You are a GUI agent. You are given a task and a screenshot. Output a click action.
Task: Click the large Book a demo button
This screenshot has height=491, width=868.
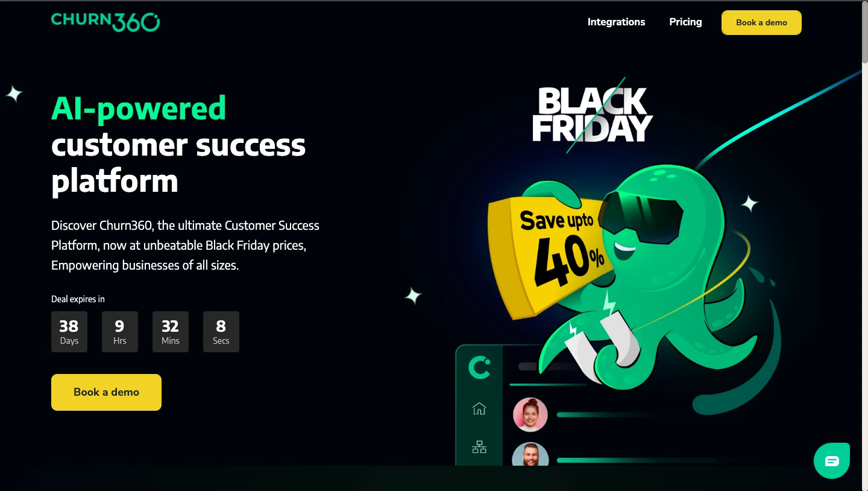pos(106,392)
